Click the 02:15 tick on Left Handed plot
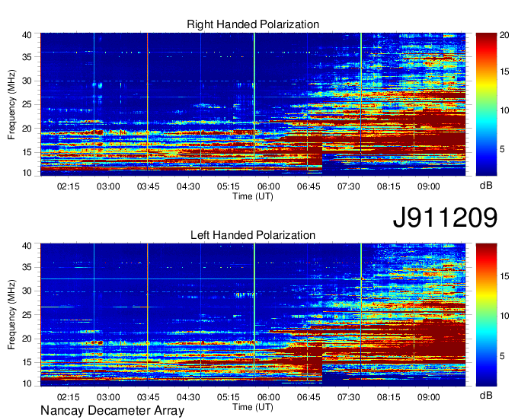Viewport: 518px width, 420px height. (x=69, y=397)
